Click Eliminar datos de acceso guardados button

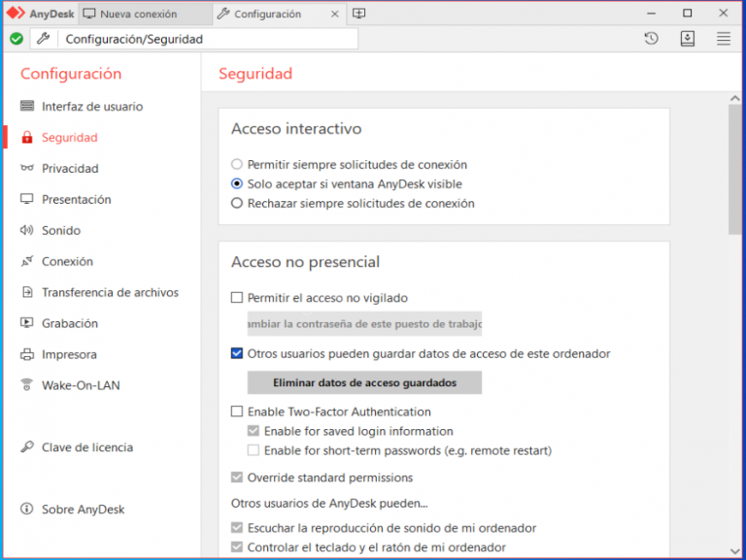click(364, 382)
